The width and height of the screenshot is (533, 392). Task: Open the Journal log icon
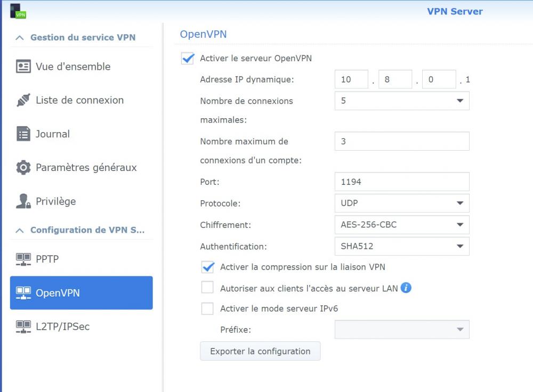point(23,134)
